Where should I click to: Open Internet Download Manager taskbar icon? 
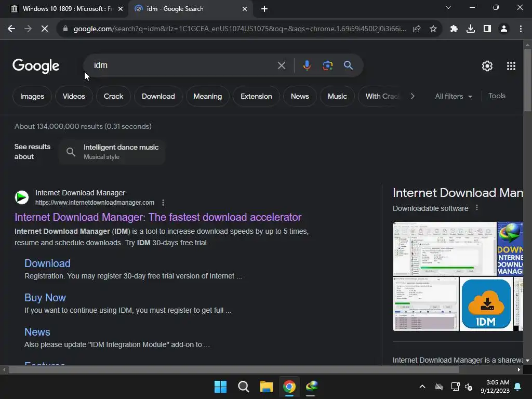312,386
